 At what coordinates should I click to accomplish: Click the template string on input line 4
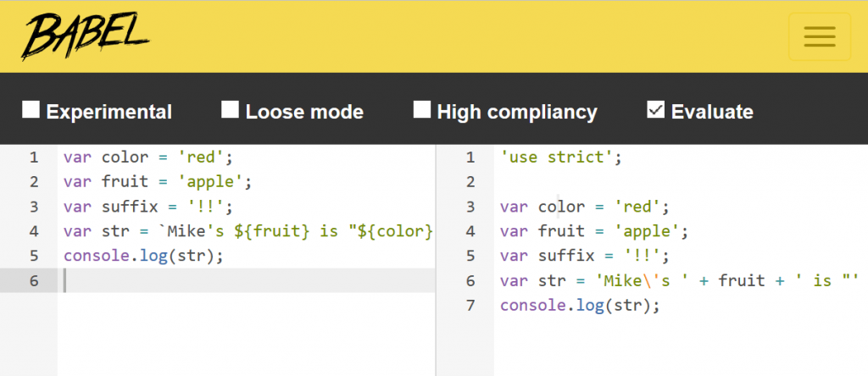pos(296,231)
